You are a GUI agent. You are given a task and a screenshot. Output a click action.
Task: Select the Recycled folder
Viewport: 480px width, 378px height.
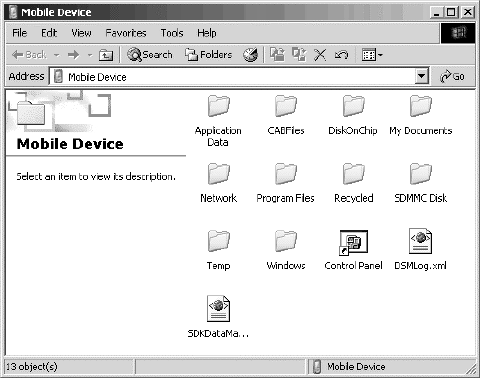[353, 183]
